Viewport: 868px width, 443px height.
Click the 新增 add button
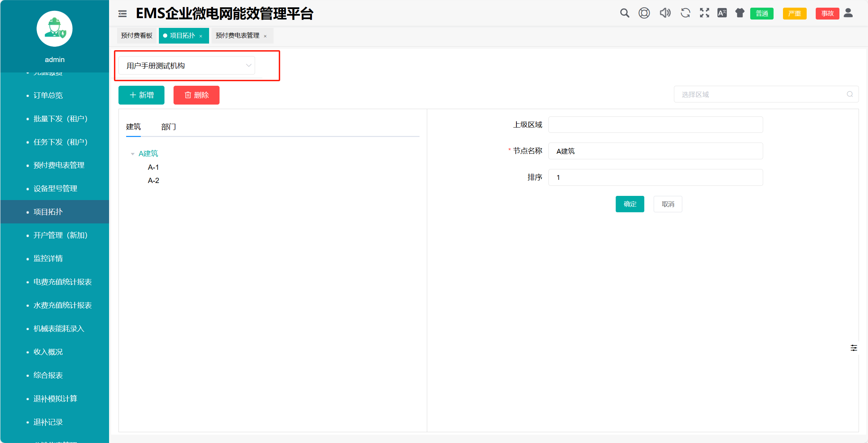[x=141, y=95]
